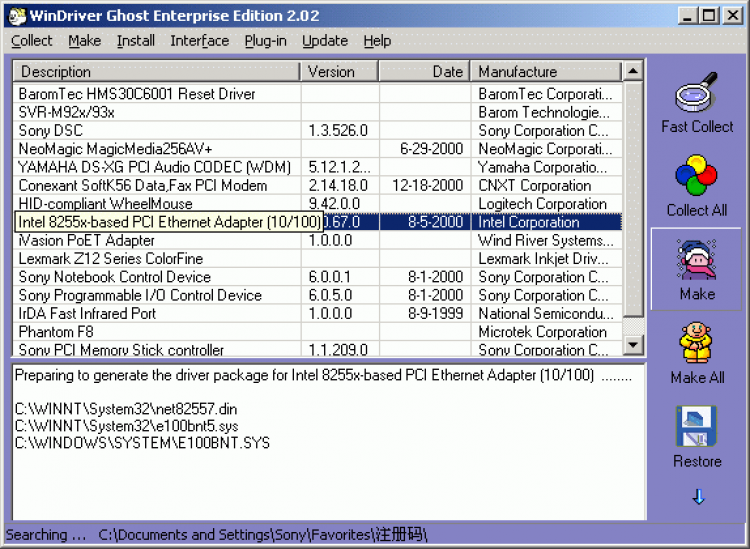
Task: Select the Sony DSC driver row
Action: 318,130
